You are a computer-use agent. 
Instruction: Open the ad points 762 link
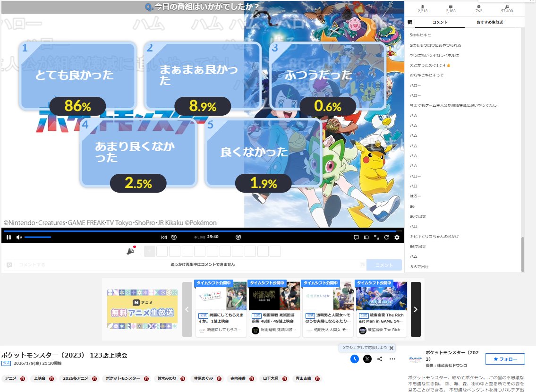coord(478,11)
